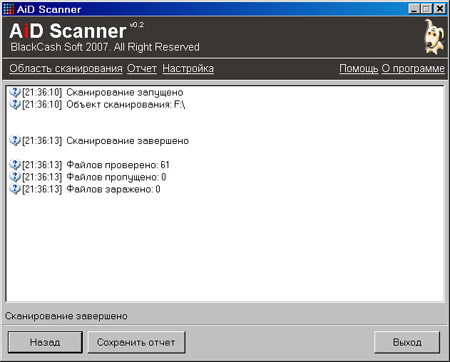Open the О программе about link

click(x=413, y=68)
